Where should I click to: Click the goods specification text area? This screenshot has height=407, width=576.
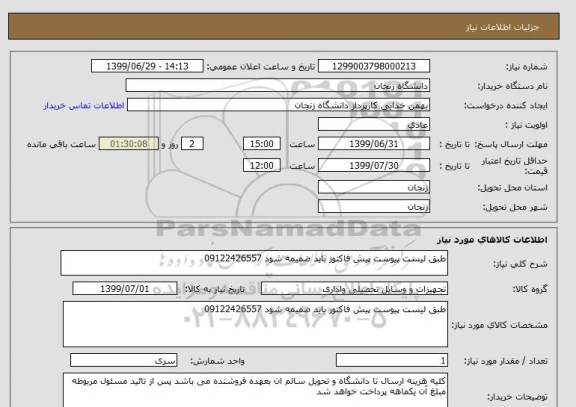(x=255, y=324)
